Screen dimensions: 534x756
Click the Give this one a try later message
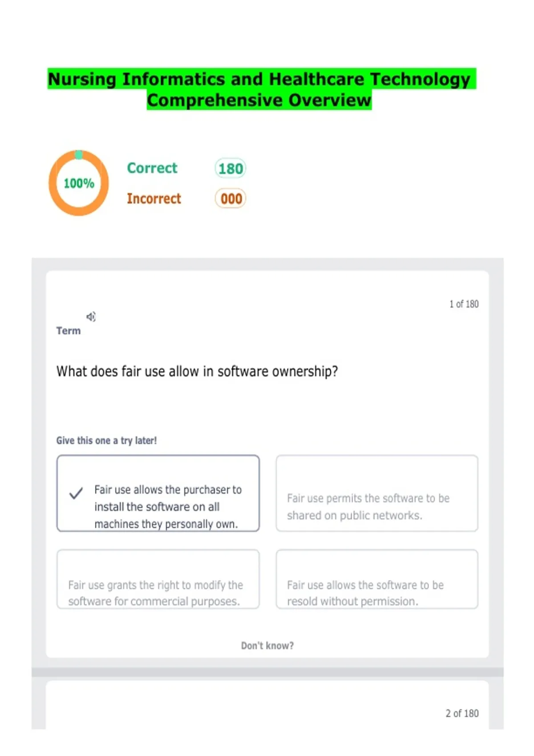pos(106,441)
